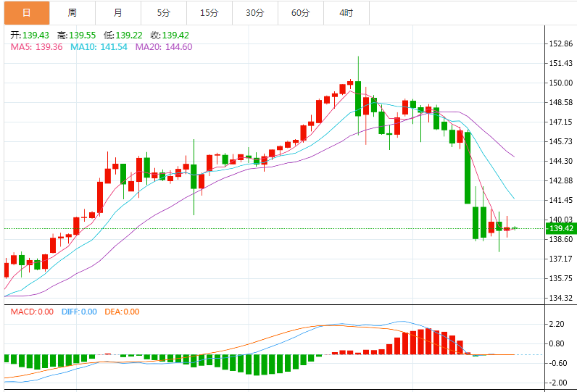Switch to the 月 monthly tab
This screenshot has width=577, height=392.
[118, 13]
